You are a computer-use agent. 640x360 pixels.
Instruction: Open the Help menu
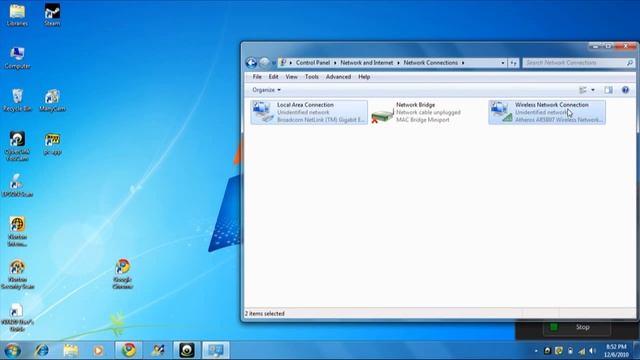tap(364, 77)
